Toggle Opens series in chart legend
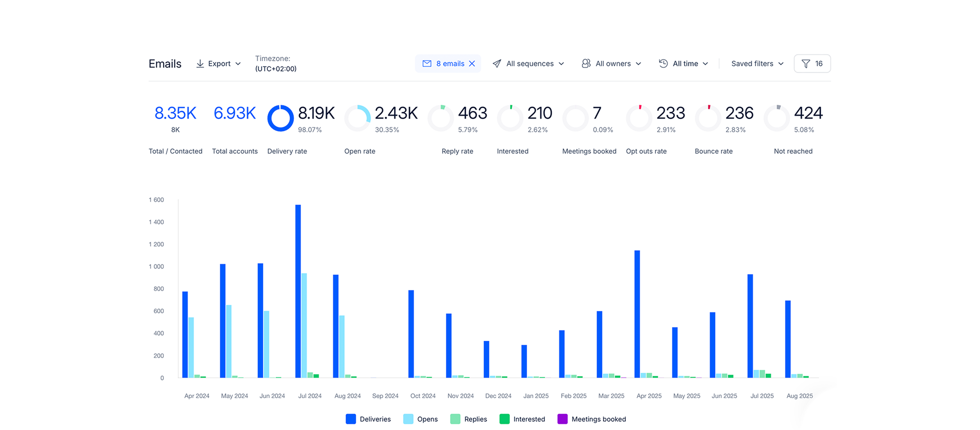980x430 pixels. coord(420,419)
